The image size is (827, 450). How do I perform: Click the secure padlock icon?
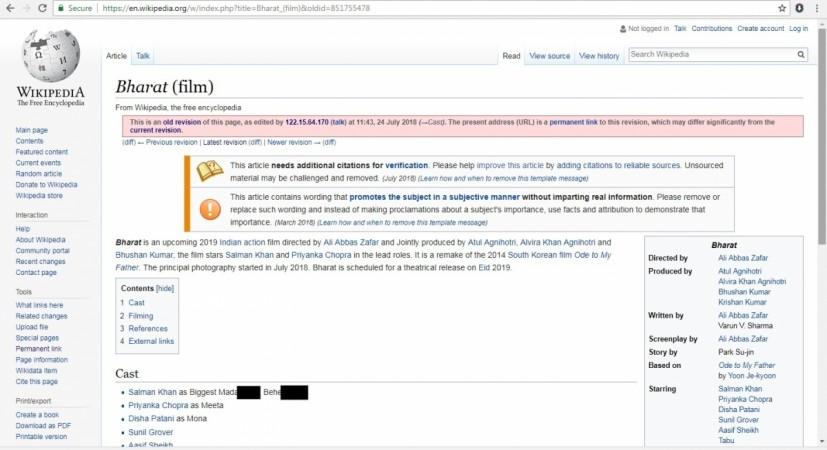(x=61, y=8)
